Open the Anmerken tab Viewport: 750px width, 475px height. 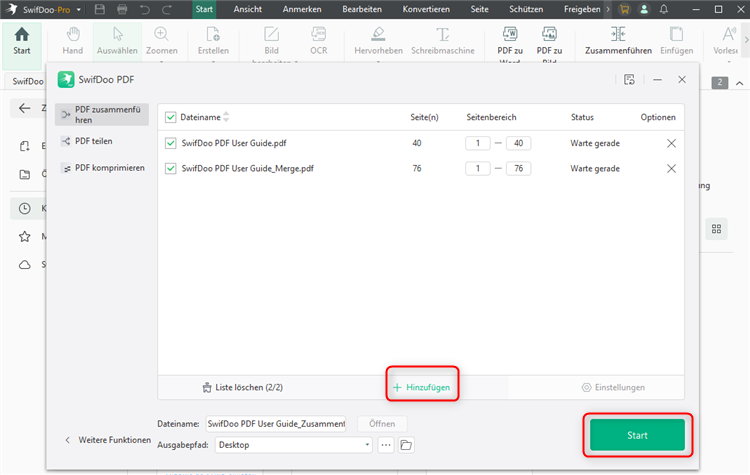pyautogui.click(x=302, y=9)
